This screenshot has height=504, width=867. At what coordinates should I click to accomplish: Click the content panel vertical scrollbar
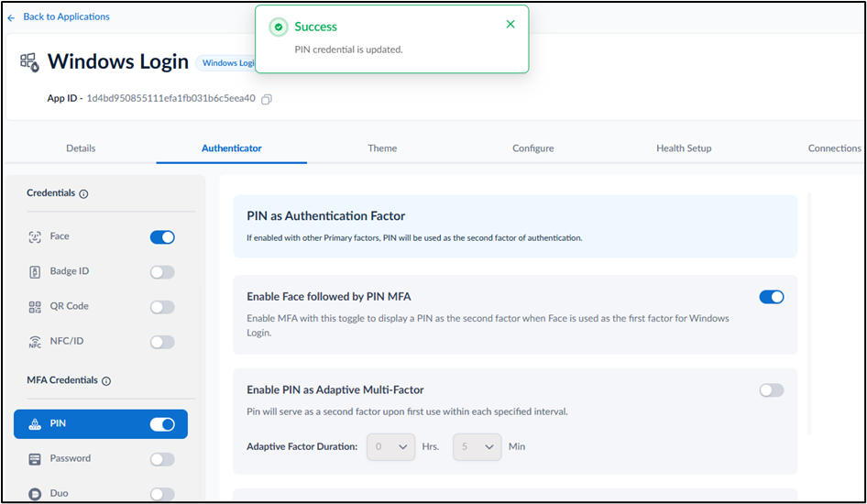tap(809, 313)
